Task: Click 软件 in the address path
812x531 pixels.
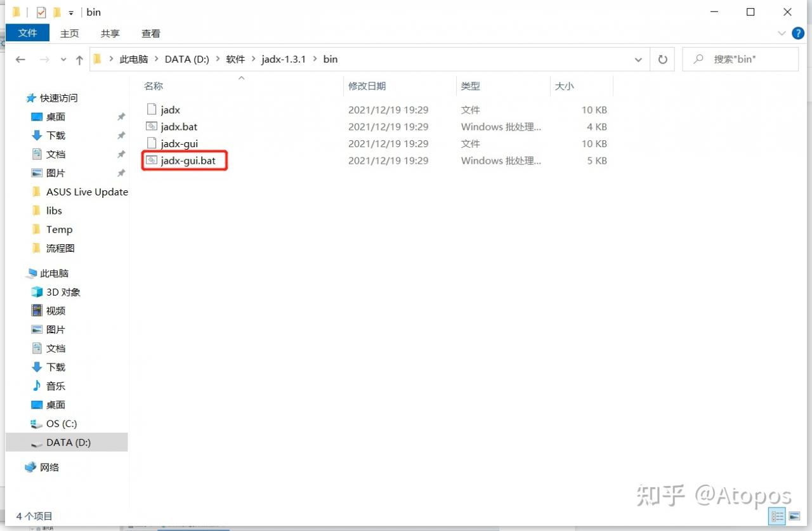Action: coord(235,59)
